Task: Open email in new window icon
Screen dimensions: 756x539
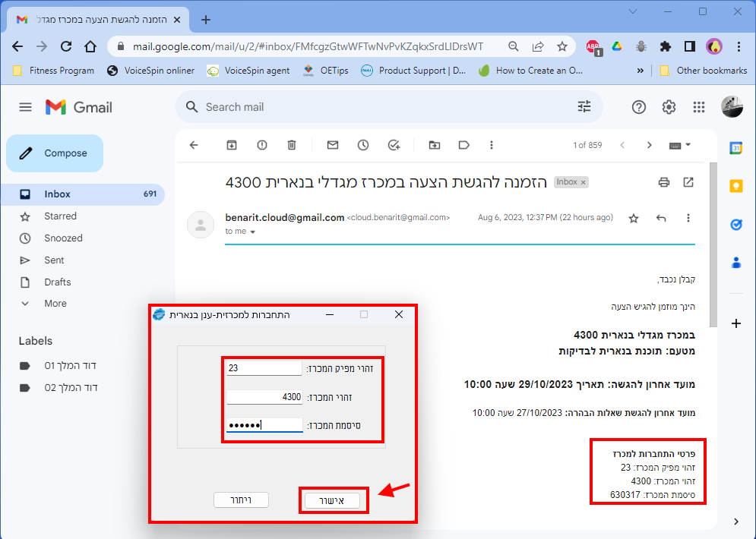Action: 688,182
